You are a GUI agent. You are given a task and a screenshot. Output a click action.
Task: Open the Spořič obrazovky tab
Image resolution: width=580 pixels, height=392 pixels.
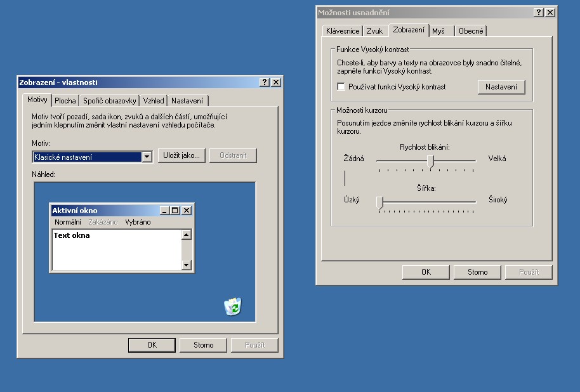(110, 101)
